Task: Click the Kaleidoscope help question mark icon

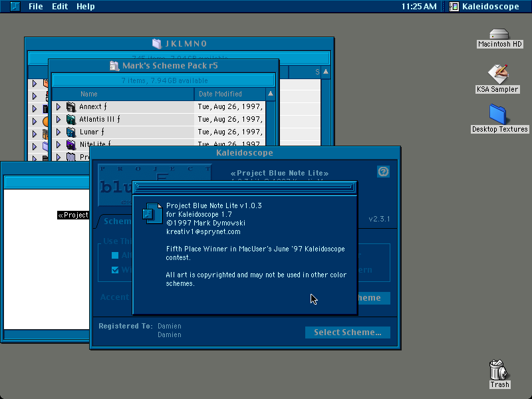Action: [x=383, y=172]
